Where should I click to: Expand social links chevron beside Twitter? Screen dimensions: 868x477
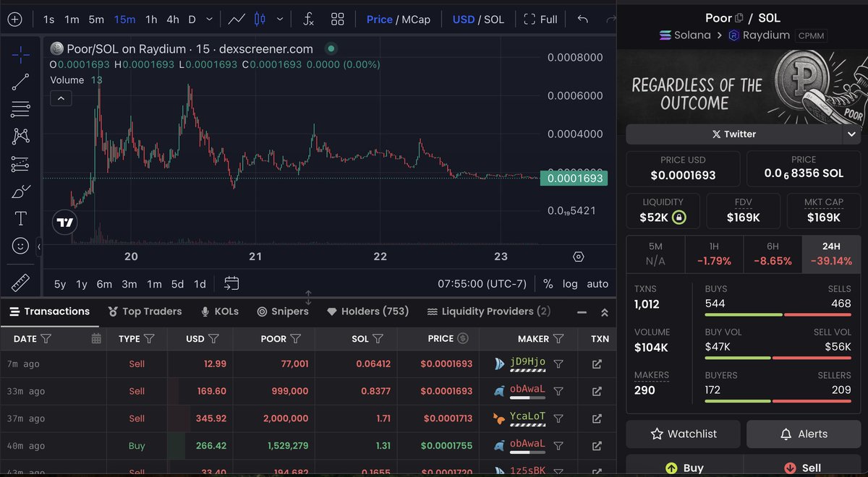point(851,134)
